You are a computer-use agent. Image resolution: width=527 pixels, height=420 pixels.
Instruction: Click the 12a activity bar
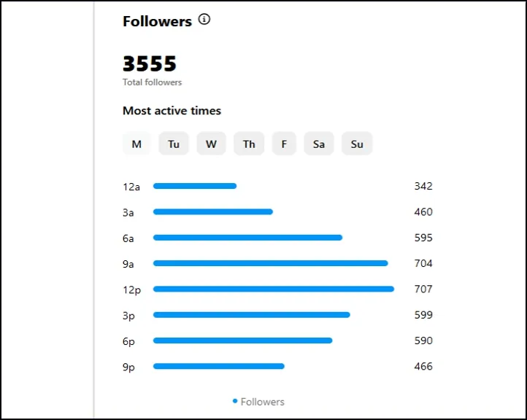coord(195,186)
